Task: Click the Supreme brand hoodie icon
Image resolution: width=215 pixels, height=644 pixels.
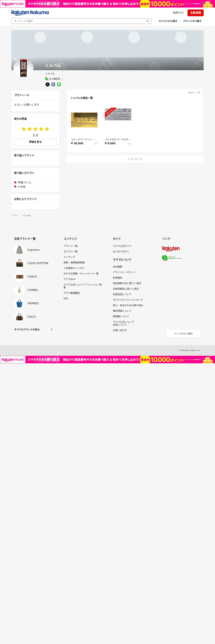Action: coord(19,250)
